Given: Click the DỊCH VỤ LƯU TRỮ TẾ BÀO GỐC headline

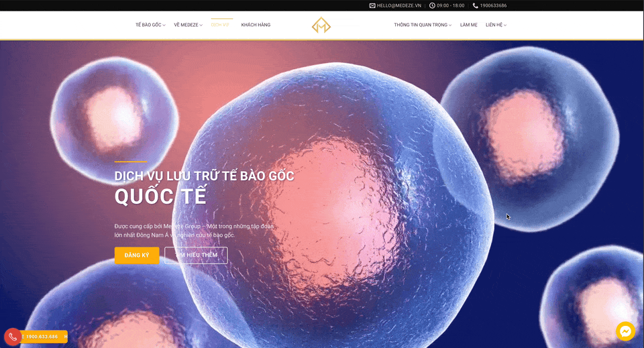Looking at the screenshot, I should pyautogui.click(x=204, y=176).
